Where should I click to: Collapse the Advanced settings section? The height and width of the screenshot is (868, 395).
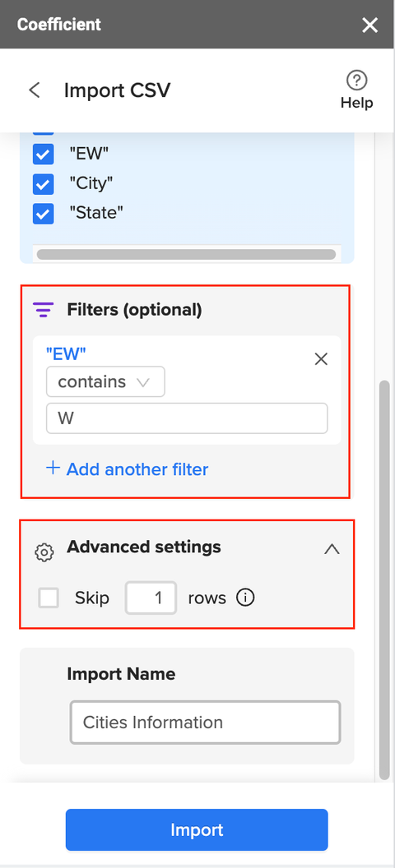click(332, 549)
